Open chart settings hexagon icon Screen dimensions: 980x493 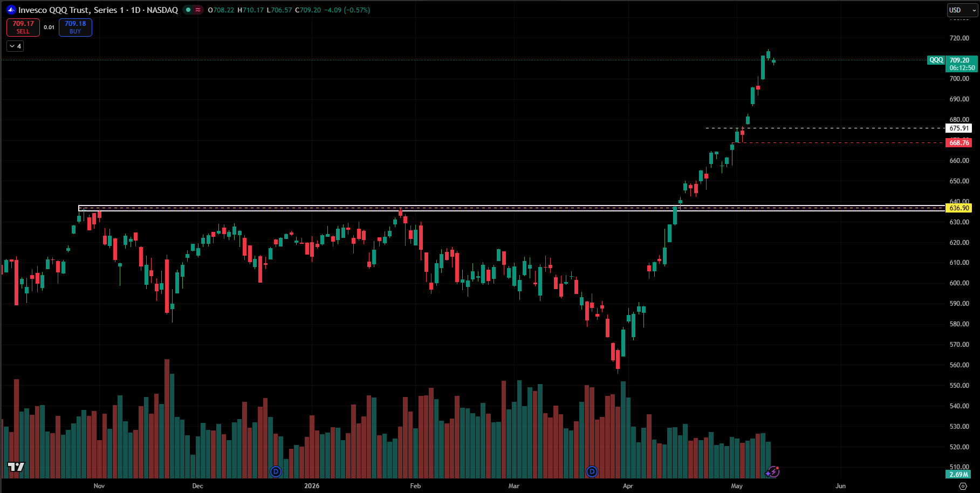tap(963, 486)
